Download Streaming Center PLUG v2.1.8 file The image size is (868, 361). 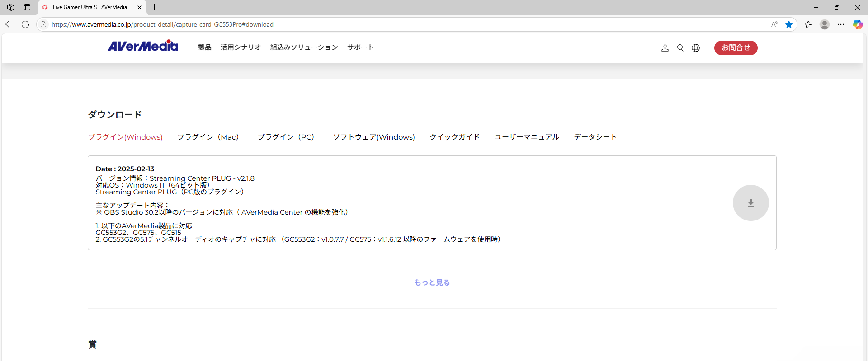point(750,203)
